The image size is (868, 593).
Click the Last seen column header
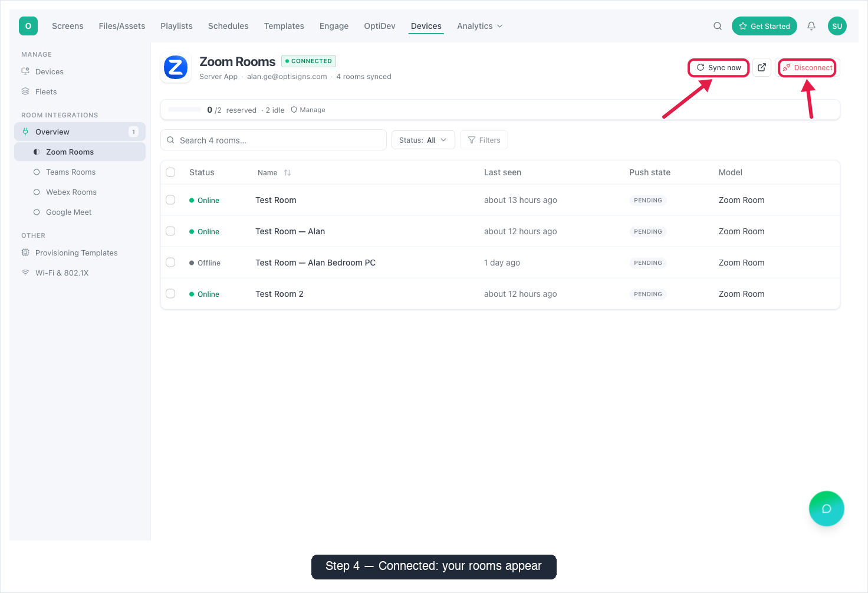[x=502, y=172]
